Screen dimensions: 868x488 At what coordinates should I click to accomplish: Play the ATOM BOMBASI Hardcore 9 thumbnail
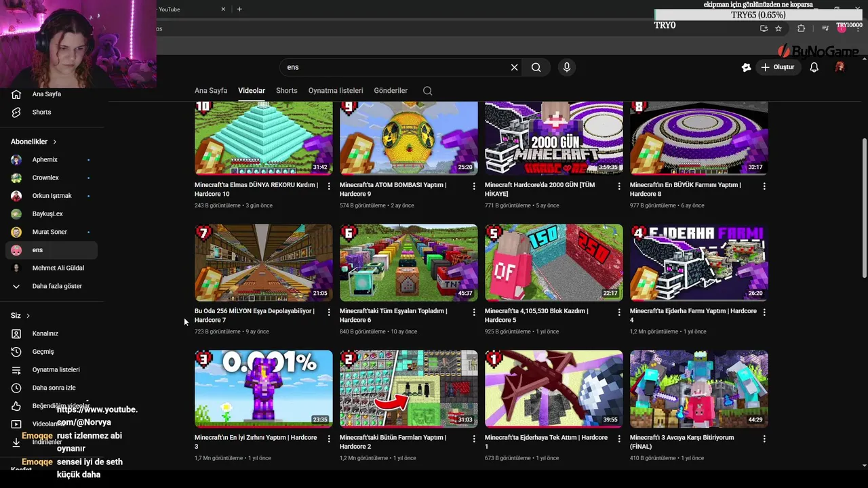pos(409,138)
